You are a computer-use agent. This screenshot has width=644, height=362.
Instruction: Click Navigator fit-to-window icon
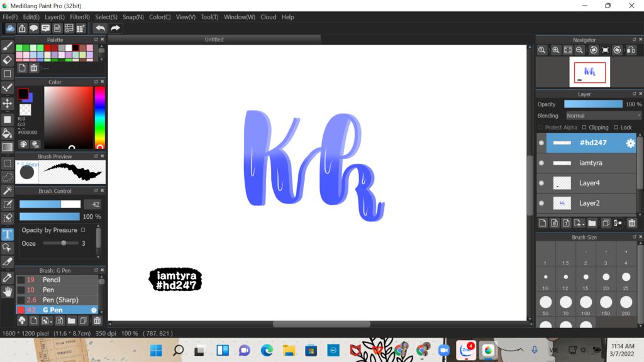568,50
